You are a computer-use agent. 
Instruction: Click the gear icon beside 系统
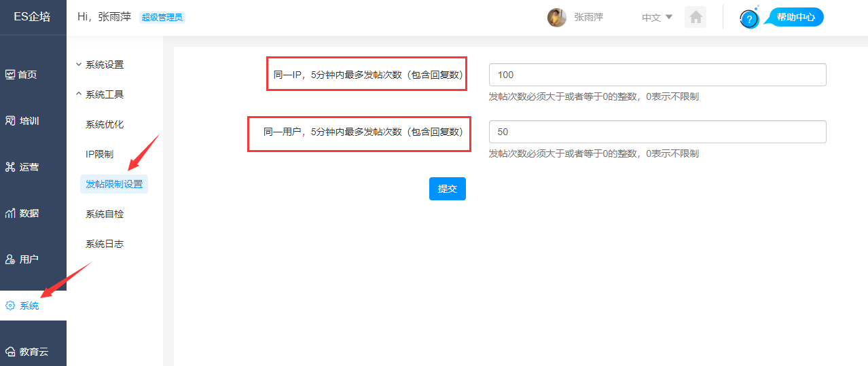[10, 306]
